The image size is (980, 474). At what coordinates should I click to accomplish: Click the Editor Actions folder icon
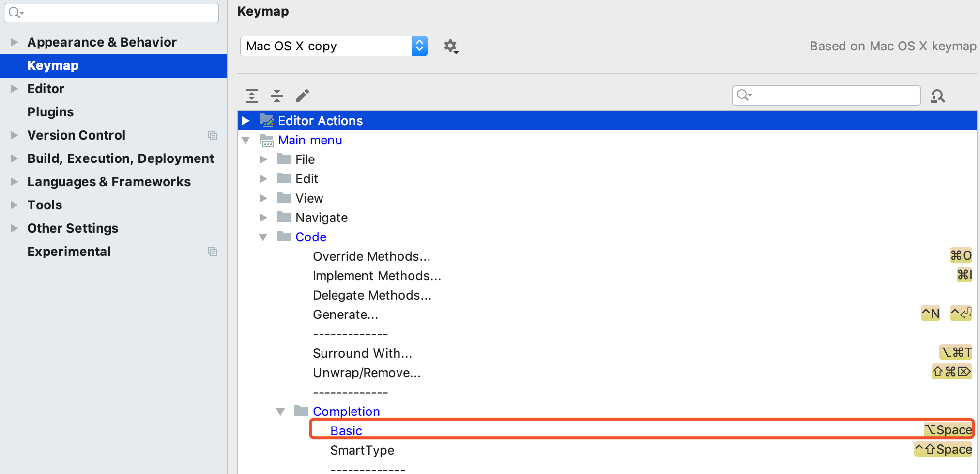tap(266, 120)
